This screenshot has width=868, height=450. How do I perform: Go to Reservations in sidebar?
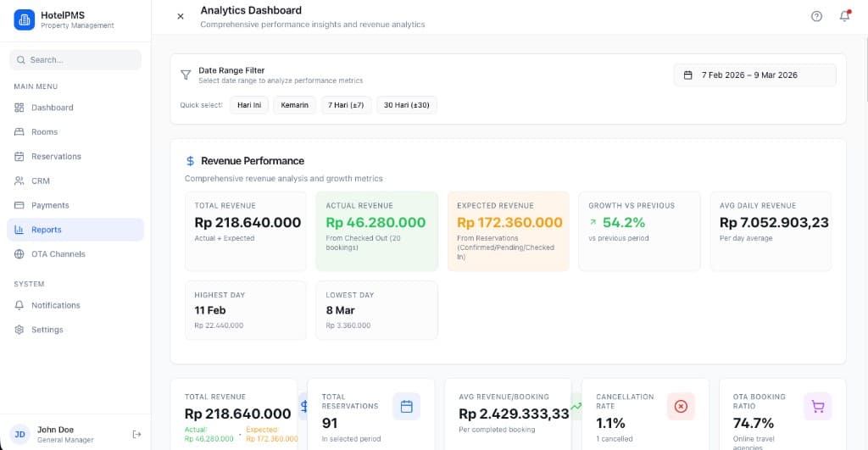pyautogui.click(x=56, y=157)
